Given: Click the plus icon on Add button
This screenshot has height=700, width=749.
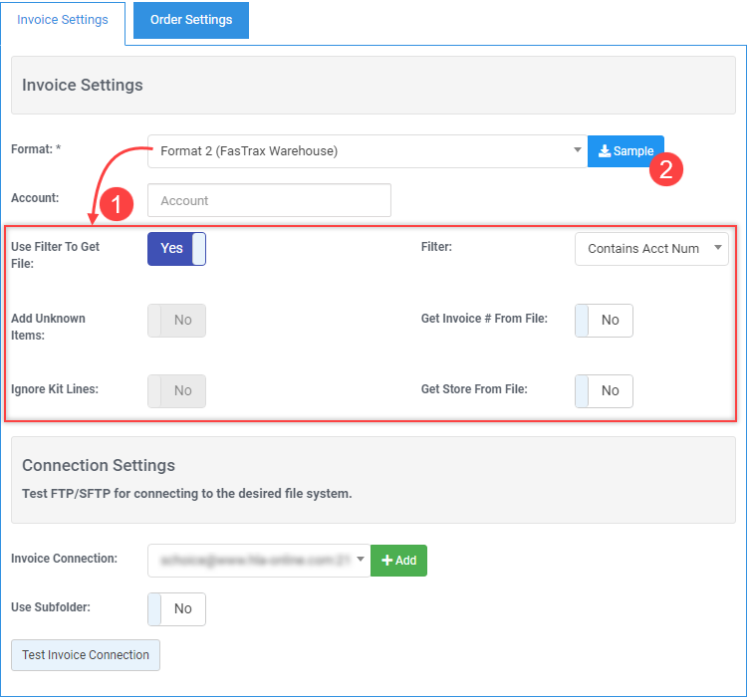Looking at the screenshot, I should pyautogui.click(x=386, y=561).
